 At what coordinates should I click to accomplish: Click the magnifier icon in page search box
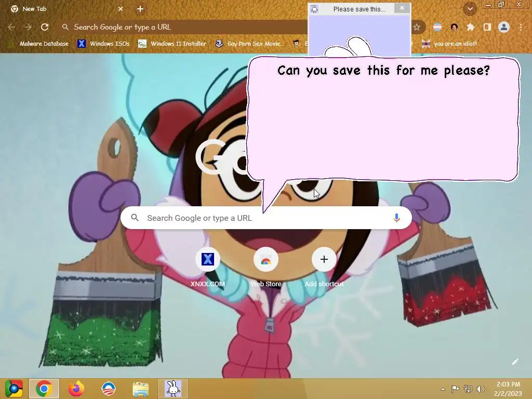point(135,218)
